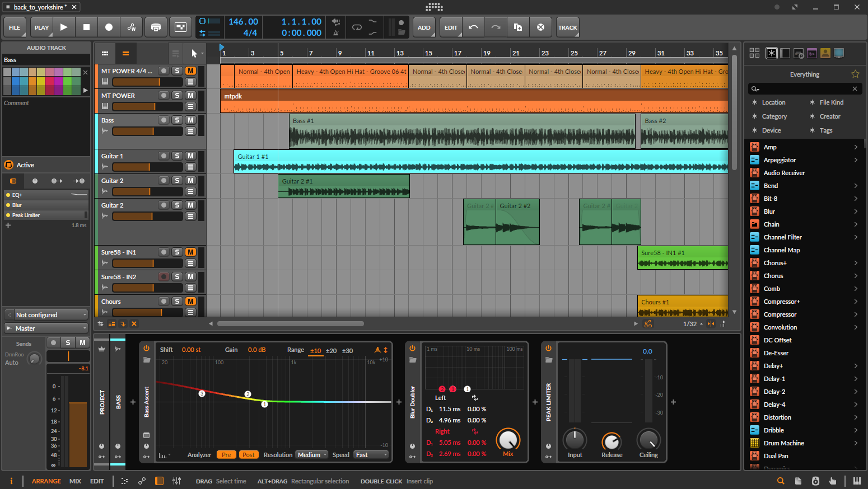Click the Record button in the transport
This screenshot has height=489, width=868.
coord(109,27)
